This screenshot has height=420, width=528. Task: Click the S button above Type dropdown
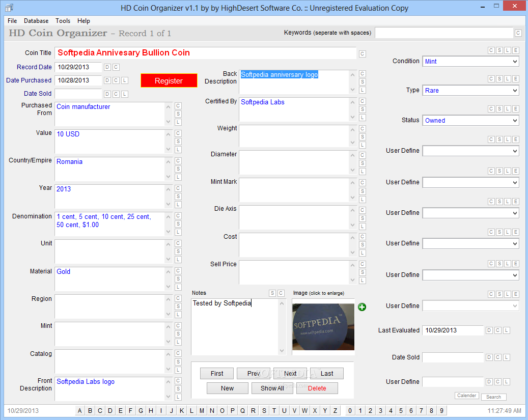499,79
